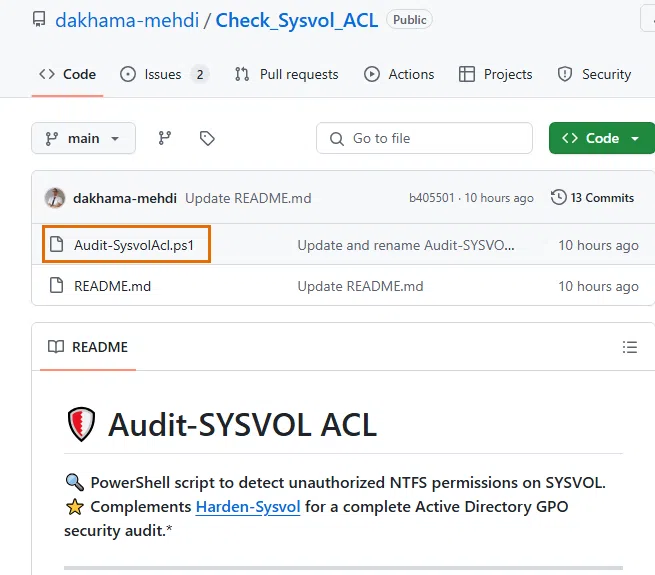View the 13 Commits history

coord(602,198)
